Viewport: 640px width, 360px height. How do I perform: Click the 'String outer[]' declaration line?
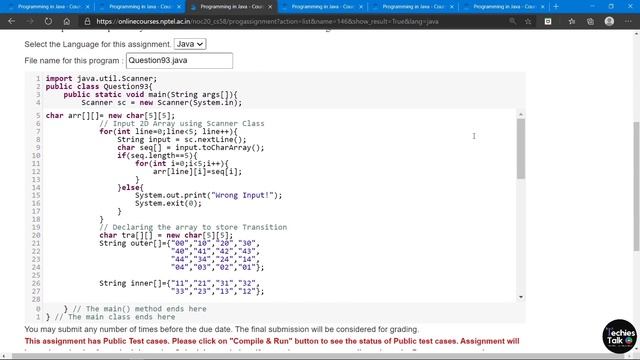(x=180, y=243)
